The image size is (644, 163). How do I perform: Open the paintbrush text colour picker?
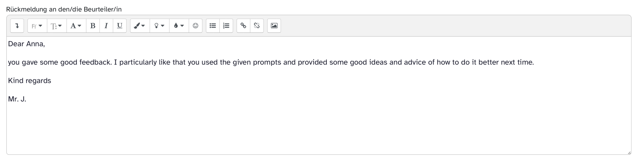click(x=140, y=26)
